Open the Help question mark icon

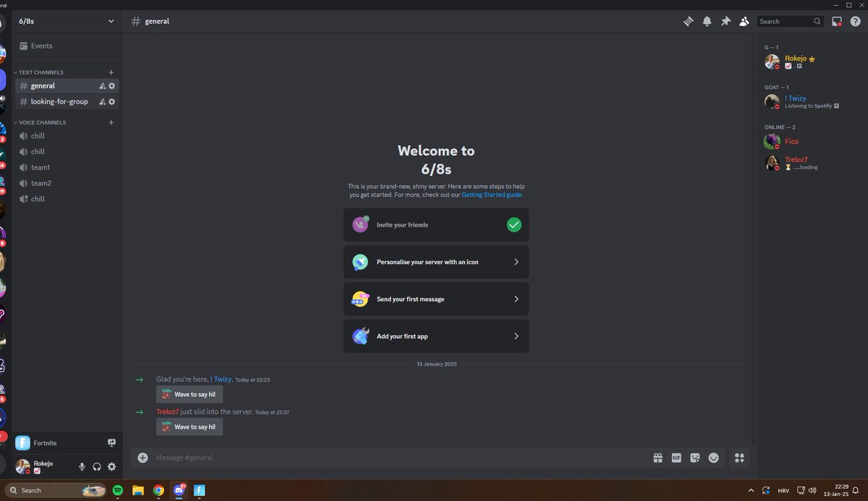tap(855, 22)
